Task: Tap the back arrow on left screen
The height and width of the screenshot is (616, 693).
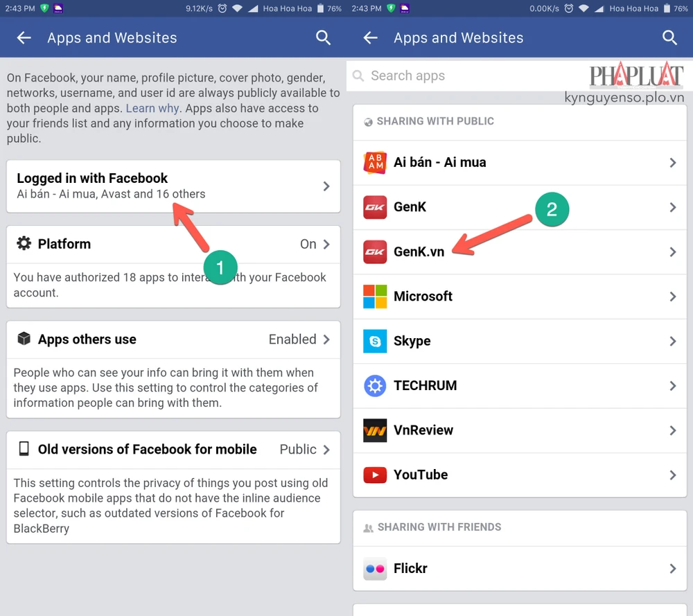Action: tap(24, 38)
